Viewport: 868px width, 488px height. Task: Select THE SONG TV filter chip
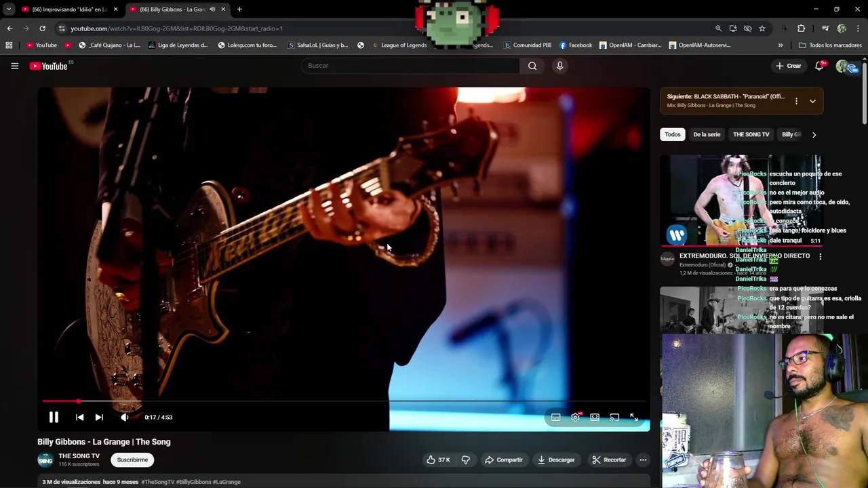(751, 134)
